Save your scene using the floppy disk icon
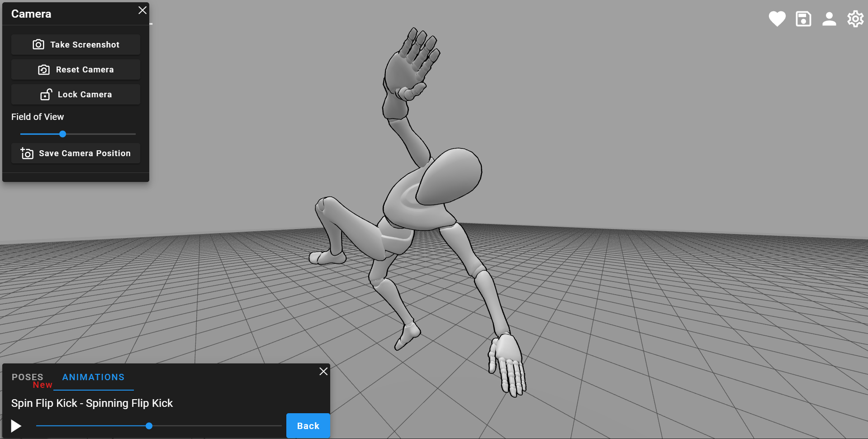This screenshot has width=868, height=439. [803, 19]
